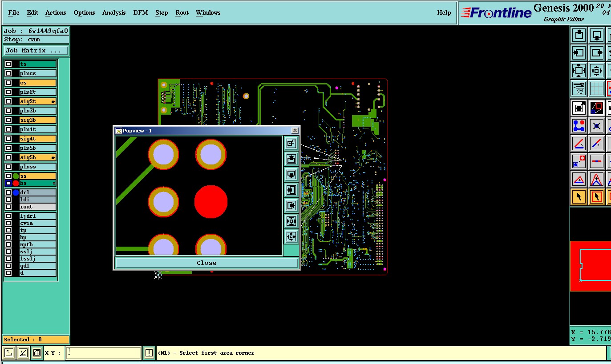Click the pan left icon in main toolbar
This screenshot has width=611, height=364.
click(579, 53)
